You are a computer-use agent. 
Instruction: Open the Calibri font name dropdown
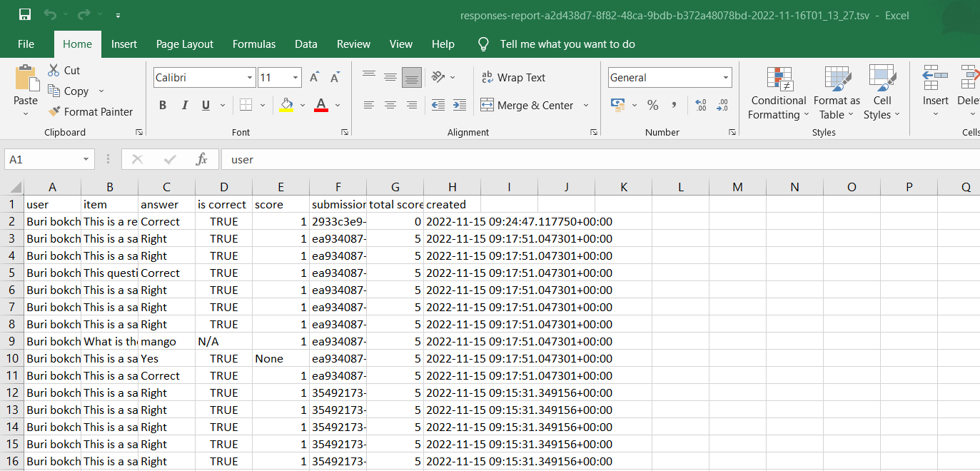[x=250, y=78]
